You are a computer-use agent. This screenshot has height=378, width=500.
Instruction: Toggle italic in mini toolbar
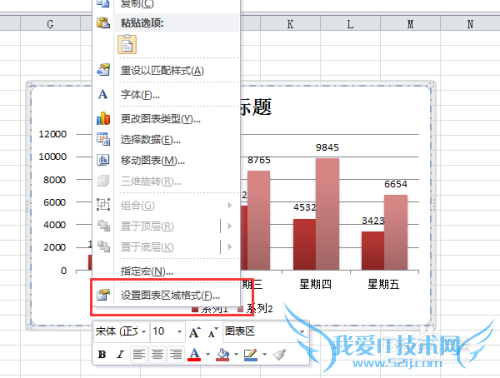coord(120,354)
